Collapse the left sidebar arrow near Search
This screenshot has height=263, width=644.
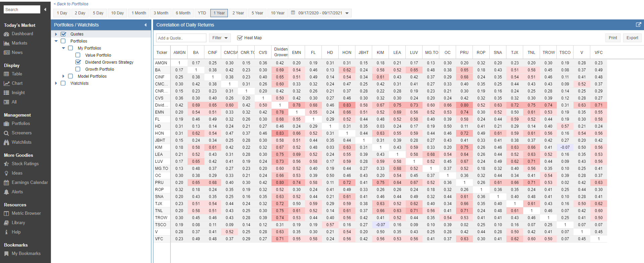pos(45,9)
